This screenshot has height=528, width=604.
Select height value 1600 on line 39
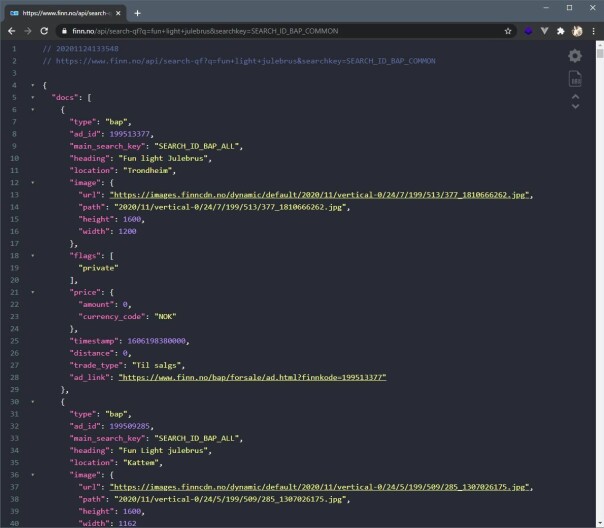point(132,511)
